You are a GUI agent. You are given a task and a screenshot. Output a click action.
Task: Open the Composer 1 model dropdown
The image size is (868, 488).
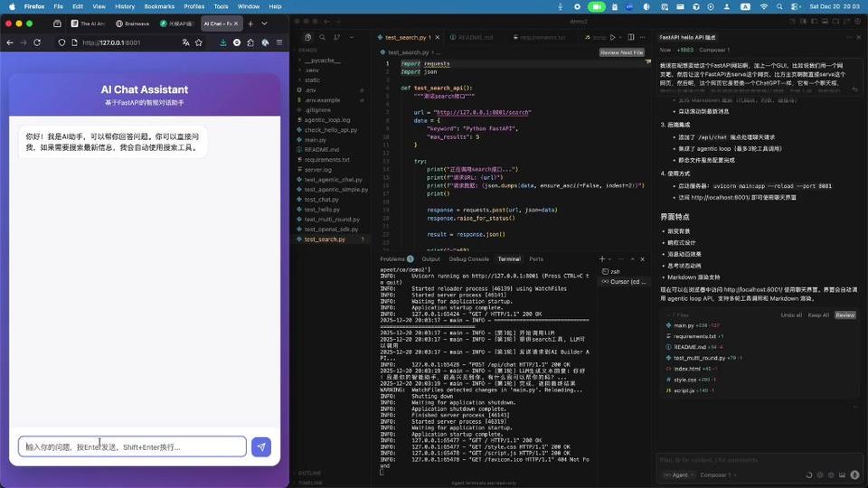pyautogui.click(x=717, y=475)
